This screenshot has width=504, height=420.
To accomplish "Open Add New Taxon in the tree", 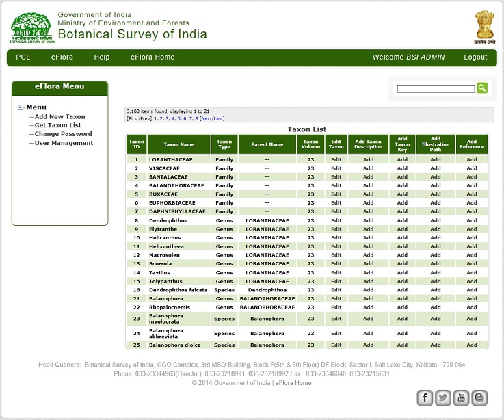I will (x=59, y=117).
